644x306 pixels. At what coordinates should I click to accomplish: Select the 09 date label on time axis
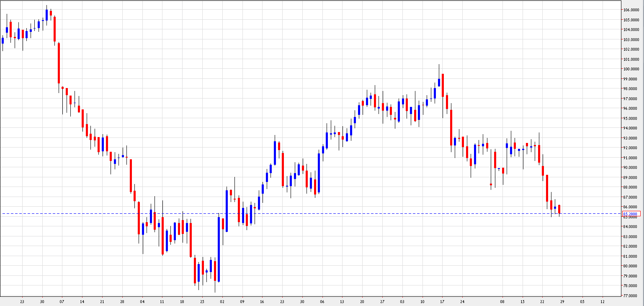click(x=242, y=301)
